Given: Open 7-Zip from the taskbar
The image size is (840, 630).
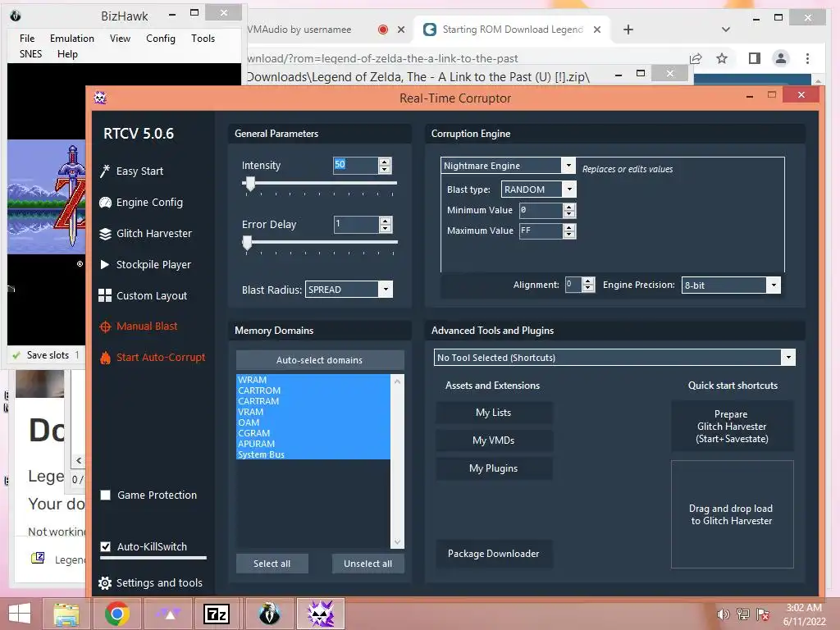Looking at the screenshot, I should coord(217,614).
